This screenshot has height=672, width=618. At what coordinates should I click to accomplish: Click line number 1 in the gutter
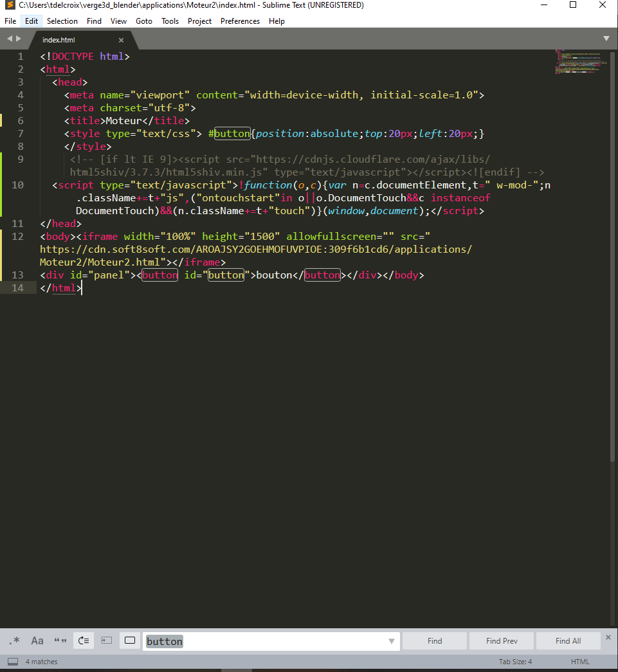pos(20,57)
